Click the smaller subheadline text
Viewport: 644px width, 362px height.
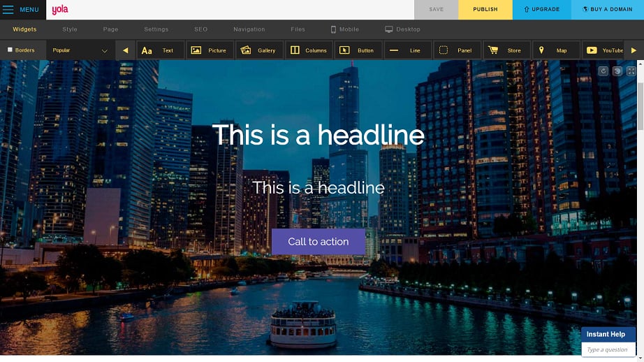point(319,188)
